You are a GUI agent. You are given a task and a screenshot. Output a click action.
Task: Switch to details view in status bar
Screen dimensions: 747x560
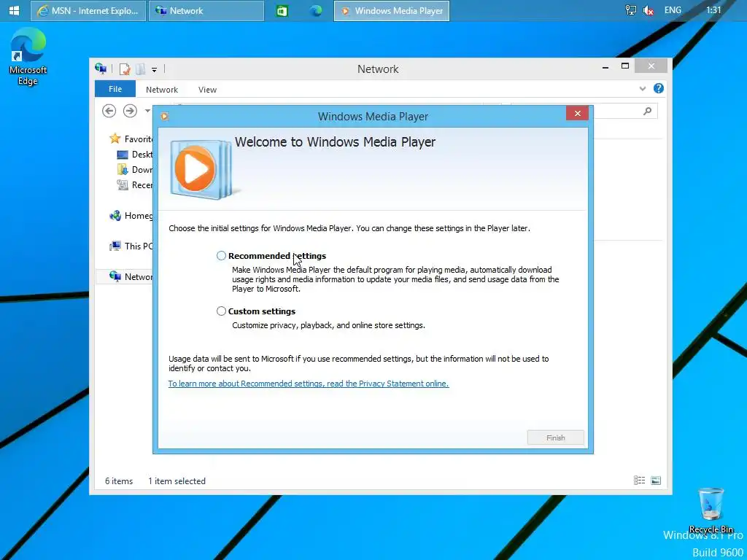[639, 481]
